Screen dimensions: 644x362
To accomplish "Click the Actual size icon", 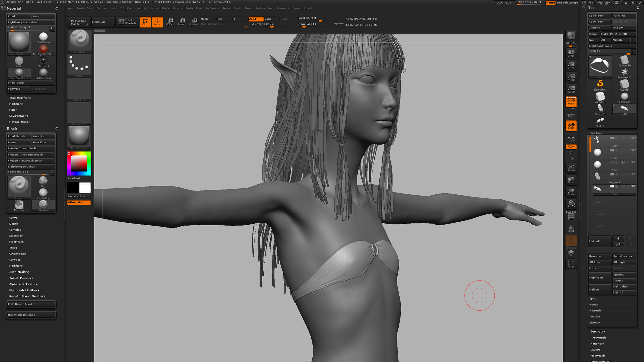I will coord(571,77).
